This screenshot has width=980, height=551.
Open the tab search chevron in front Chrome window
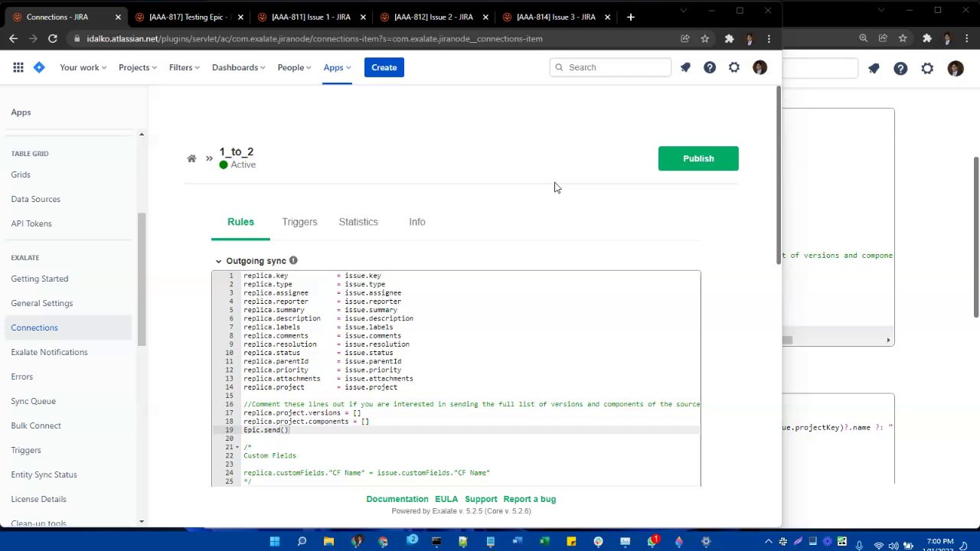tap(682, 11)
